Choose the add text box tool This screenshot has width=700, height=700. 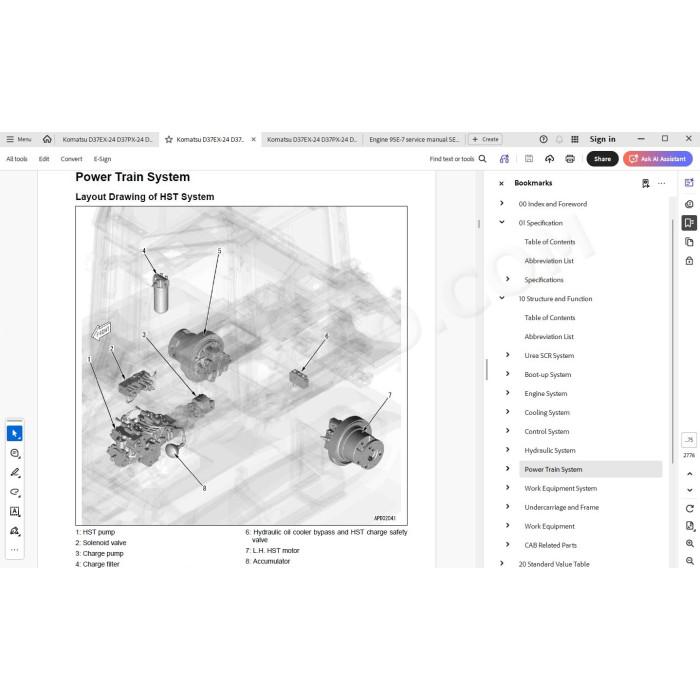[x=15, y=512]
